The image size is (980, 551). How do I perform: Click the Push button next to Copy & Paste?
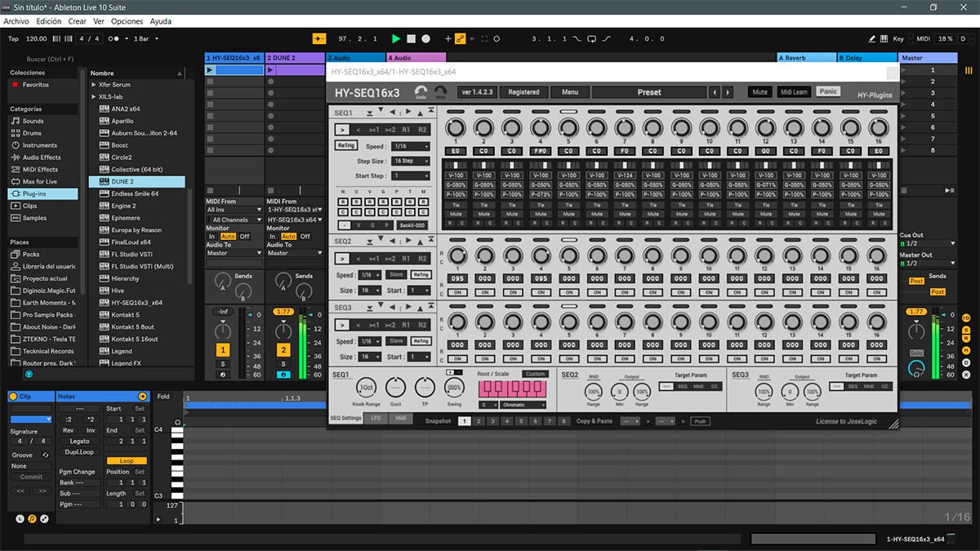[x=700, y=421]
